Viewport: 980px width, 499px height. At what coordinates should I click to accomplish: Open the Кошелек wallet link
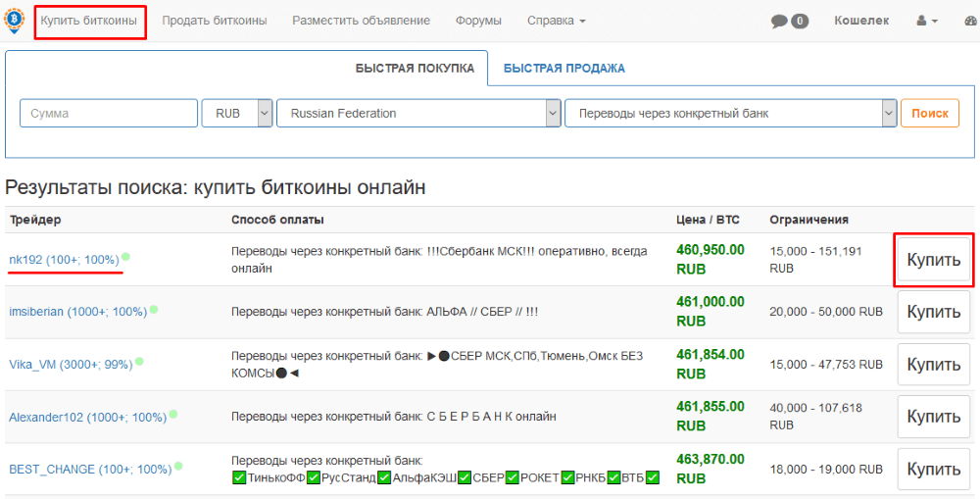(x=861, y=21)
